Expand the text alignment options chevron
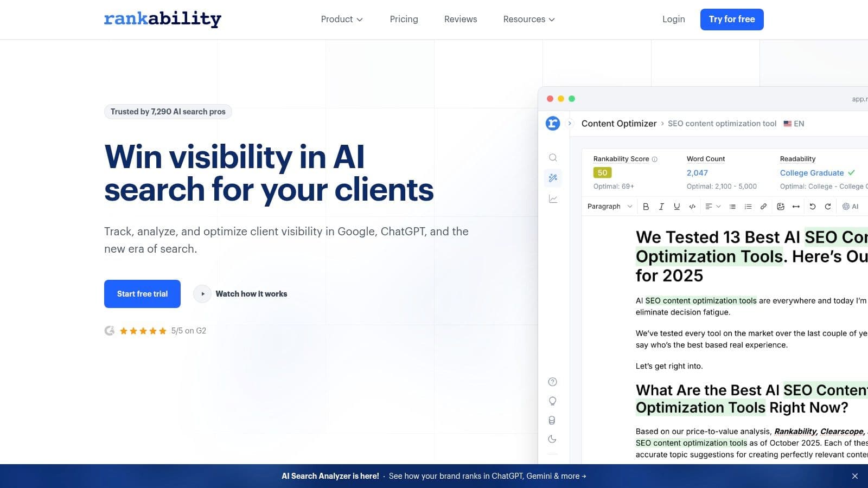Screen dimensions: 868x488 (719, 206)
